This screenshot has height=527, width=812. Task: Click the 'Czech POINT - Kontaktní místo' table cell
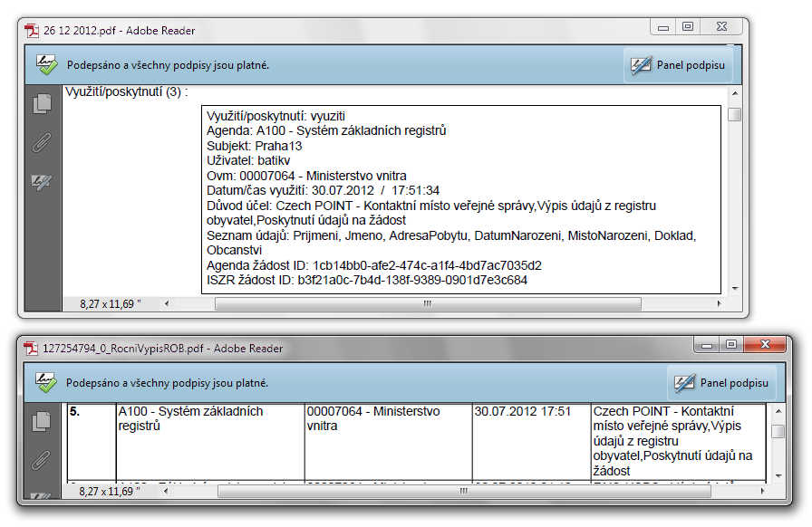tap(679, 442)
